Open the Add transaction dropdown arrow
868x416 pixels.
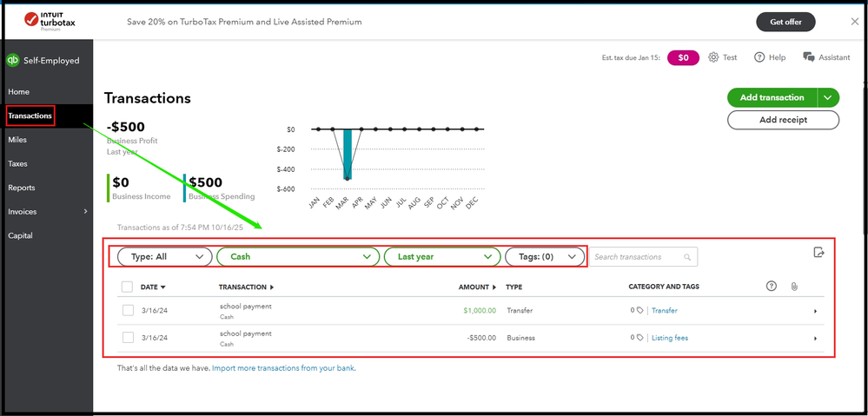828,97
